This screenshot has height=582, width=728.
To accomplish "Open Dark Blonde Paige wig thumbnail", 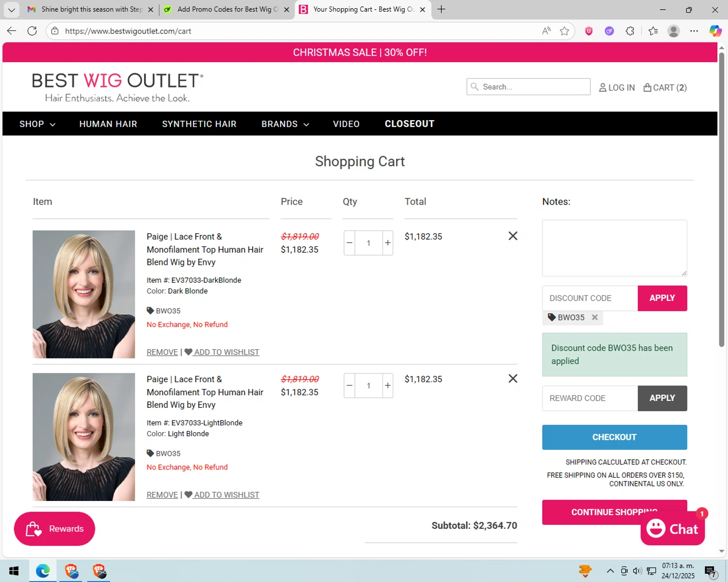I will point(83,294).
